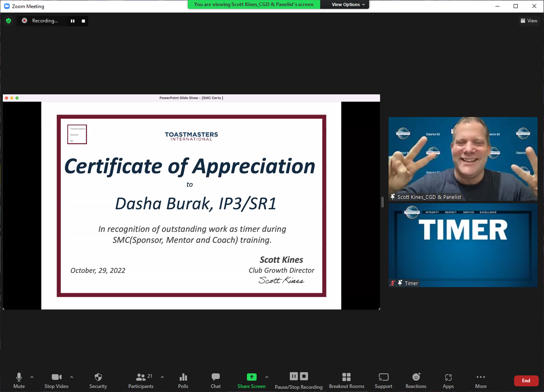Image resolution: width=544 pixels, height=392 pixels.
Task: Click the viewing Scott Kines screen banner
Action: click(x=254, y=4)
